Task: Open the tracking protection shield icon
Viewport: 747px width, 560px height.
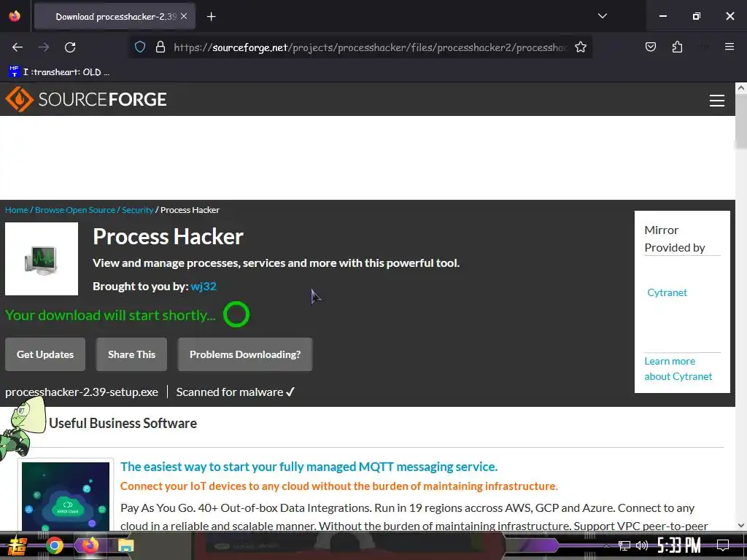Action: point(139,47)
